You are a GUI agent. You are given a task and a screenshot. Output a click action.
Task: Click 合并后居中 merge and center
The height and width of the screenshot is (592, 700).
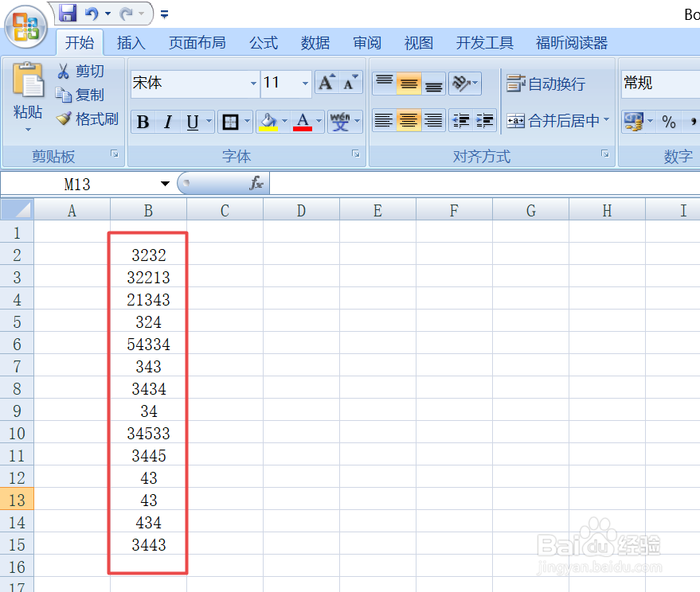point(553,120)
